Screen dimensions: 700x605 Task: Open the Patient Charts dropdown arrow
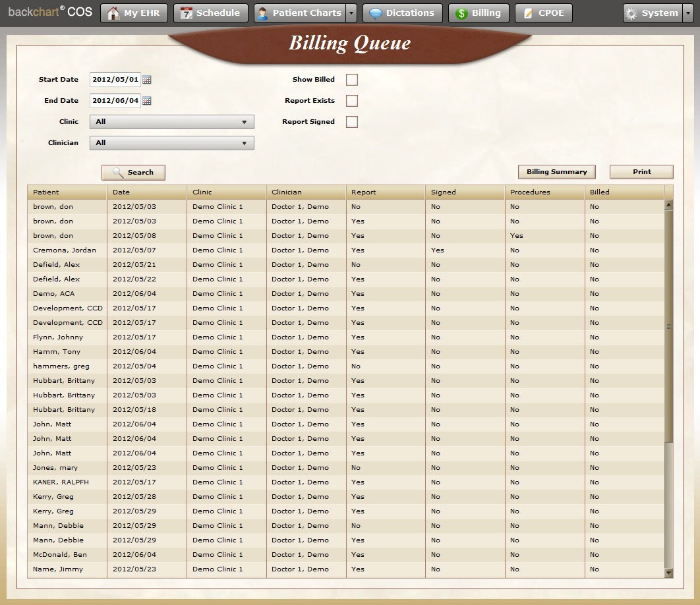pyautogui.click(x=353, y=13)
